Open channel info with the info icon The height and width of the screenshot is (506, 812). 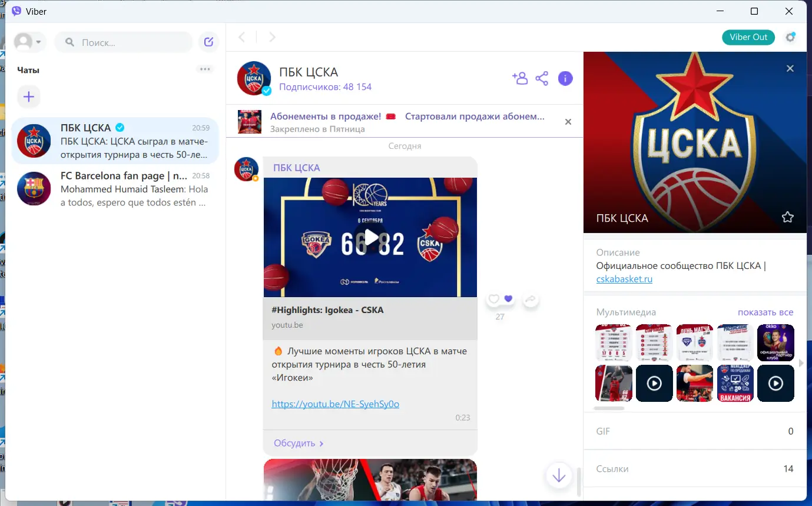(565, 78)
